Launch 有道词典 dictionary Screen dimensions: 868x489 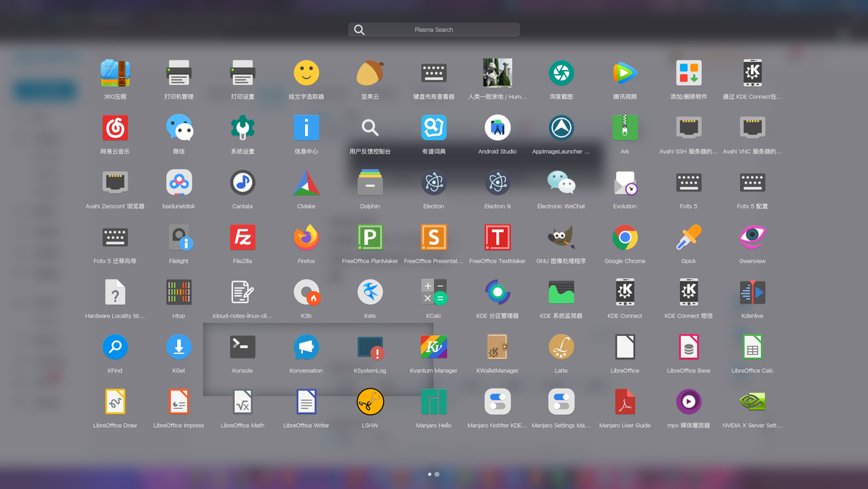(x=433, y=128)
